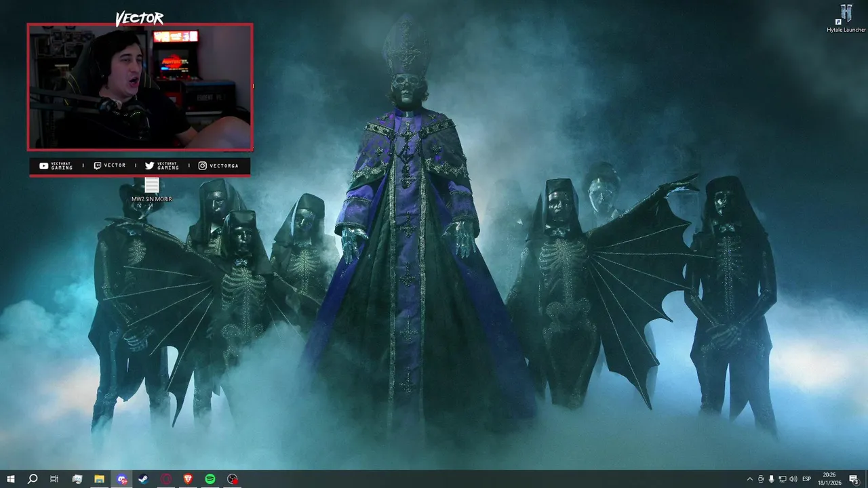
Task: Open the Windows Start menu
Action: tap(11, 479)
